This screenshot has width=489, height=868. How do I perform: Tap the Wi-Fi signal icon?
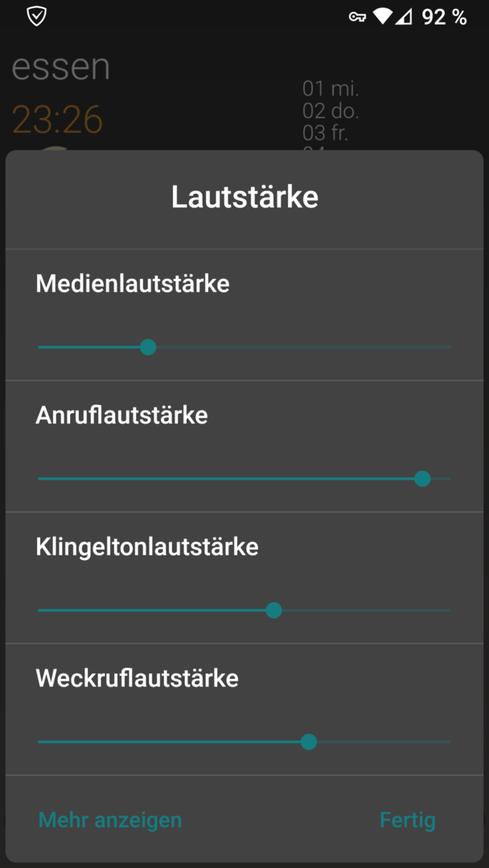pyautogui.click(x=383, y=17)
